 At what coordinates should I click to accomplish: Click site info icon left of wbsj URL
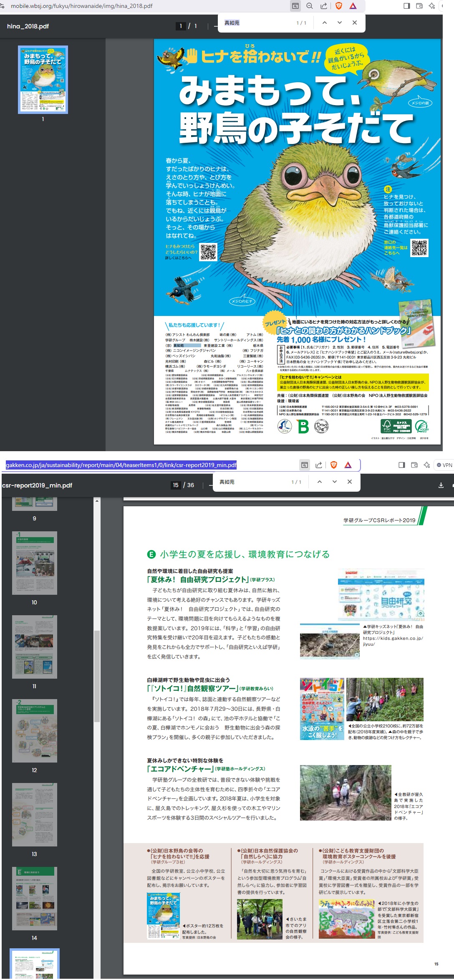pyautogui.click(x=3, y=6)
